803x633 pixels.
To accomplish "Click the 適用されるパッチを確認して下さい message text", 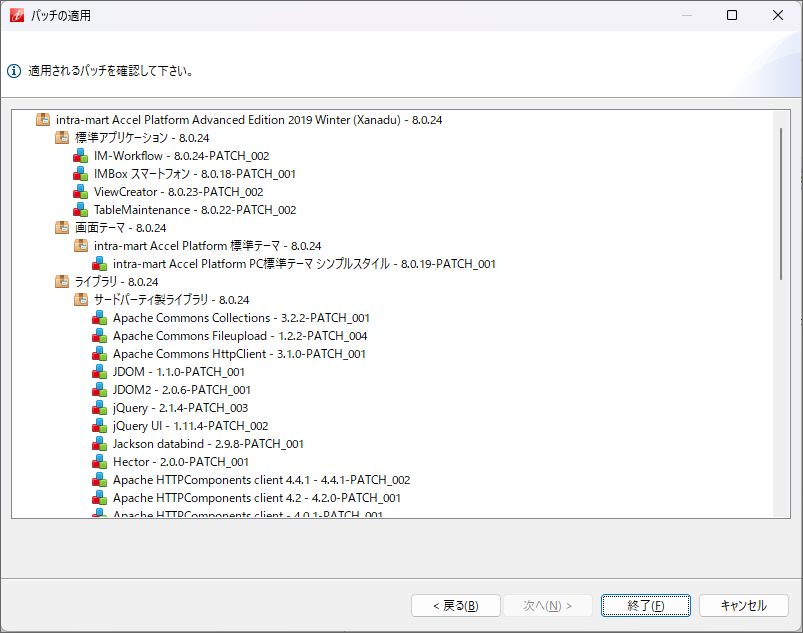I will (x=112, y=71).
